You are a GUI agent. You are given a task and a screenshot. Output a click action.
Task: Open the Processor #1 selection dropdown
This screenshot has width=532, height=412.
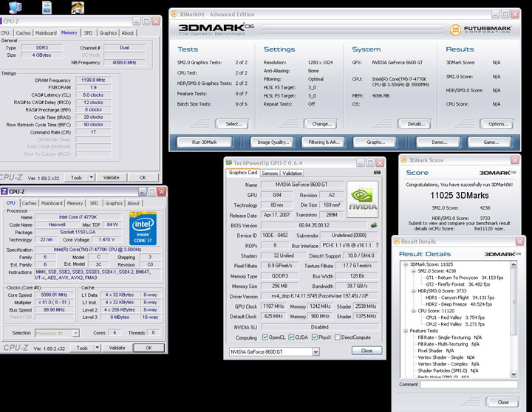point(76,333)
